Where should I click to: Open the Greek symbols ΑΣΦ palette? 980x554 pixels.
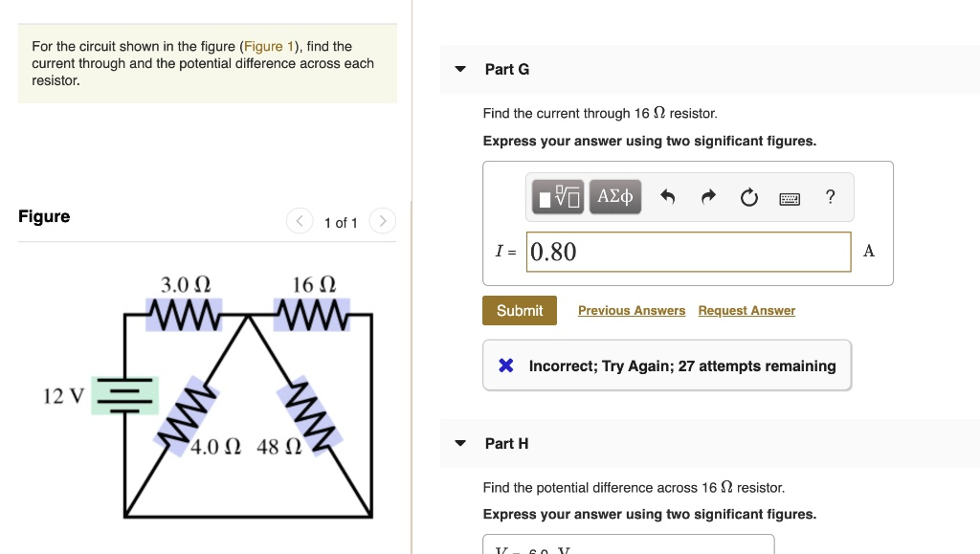coord(615,197)
